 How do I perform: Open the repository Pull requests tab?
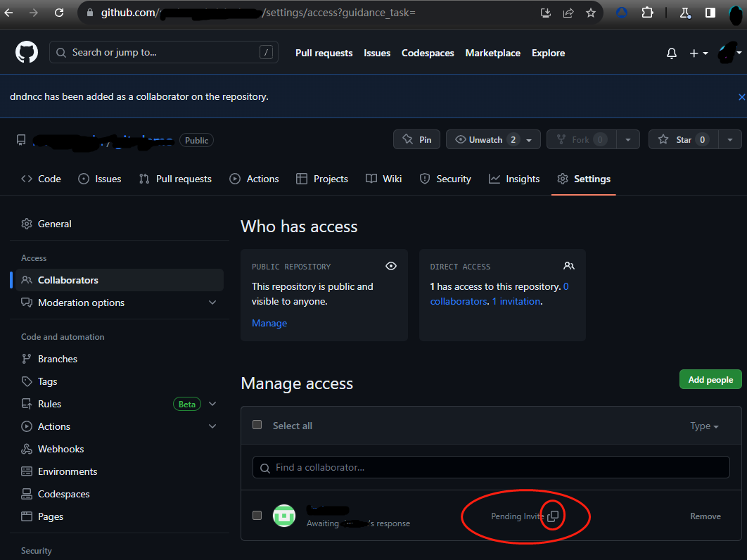pos(175,179)
